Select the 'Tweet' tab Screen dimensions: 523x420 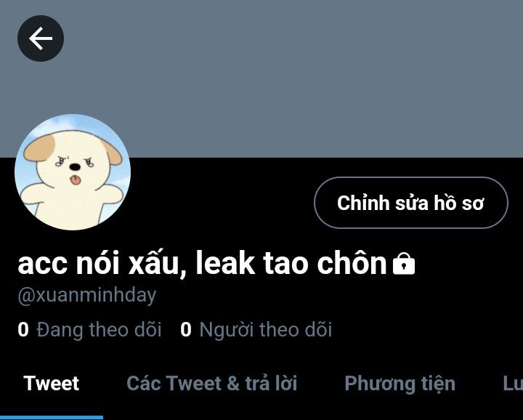pyautogui.click(x=52, y=383)
